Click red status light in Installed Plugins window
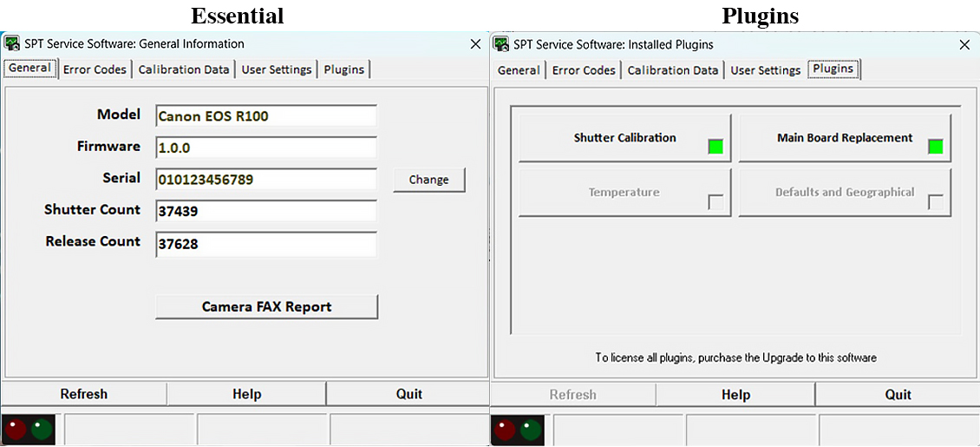 coord(505,430)
